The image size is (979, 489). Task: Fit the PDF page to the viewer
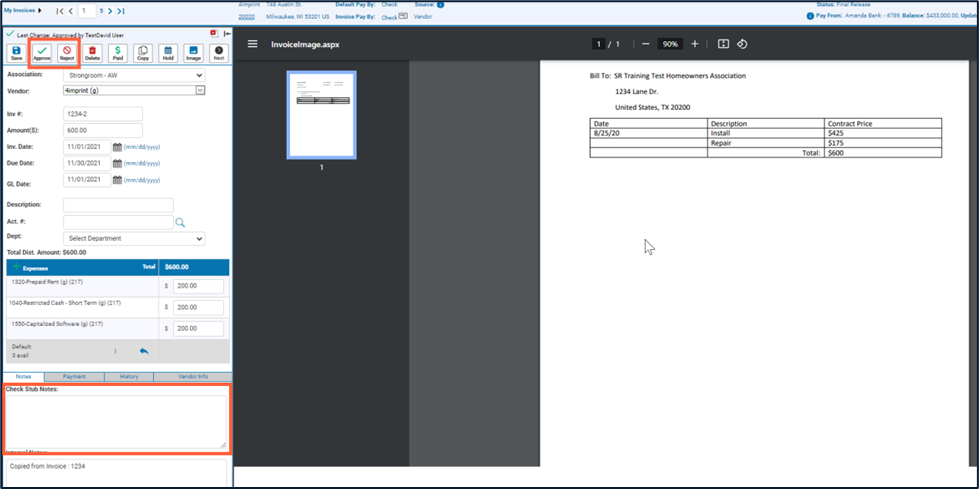[724, 44]
